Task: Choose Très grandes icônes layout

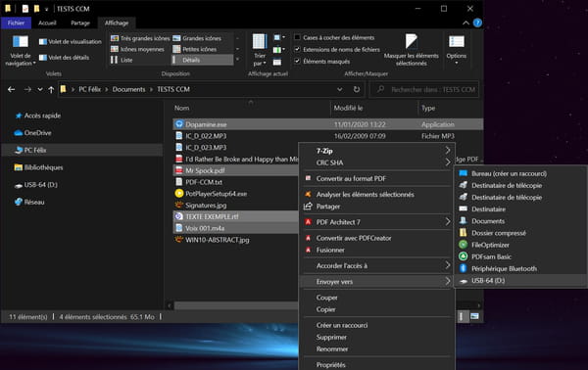Action: point(140,38)
